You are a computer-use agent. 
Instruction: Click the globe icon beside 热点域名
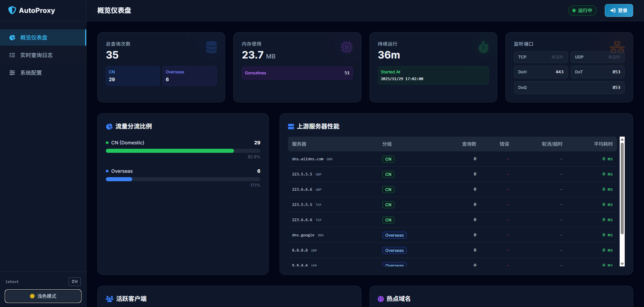(381, 299)
